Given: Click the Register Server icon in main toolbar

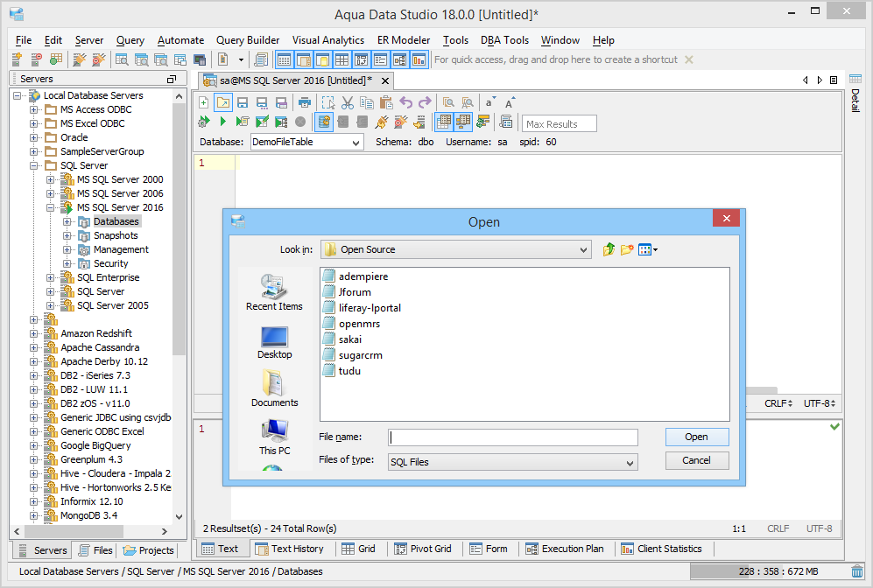Looking at the screenshot, I should point(17,59).
